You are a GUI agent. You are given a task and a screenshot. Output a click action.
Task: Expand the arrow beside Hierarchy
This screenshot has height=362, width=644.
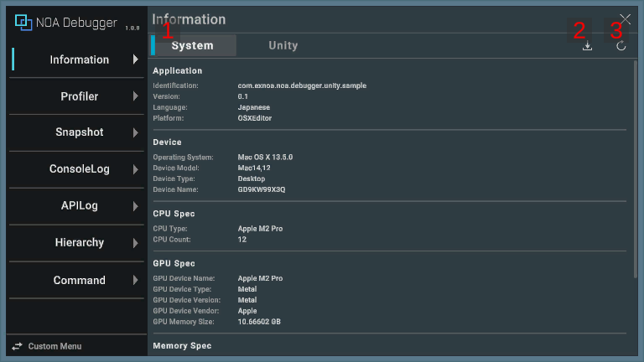coord(136,243)
